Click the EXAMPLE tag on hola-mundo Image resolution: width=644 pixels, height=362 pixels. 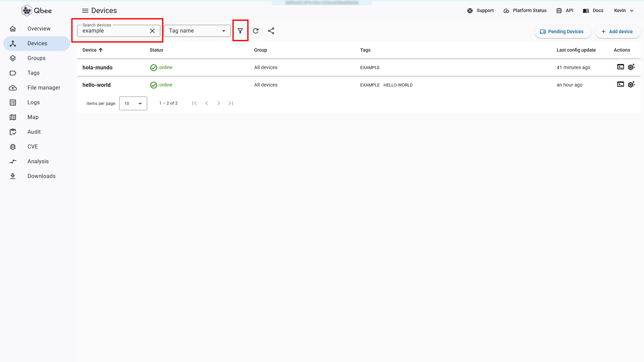(x=370, y=68)
